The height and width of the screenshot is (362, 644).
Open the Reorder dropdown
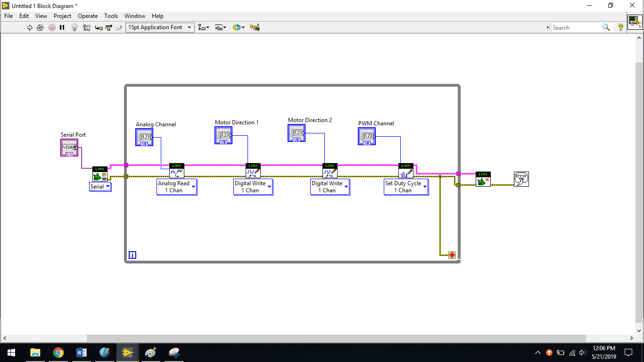click(x=239, y=27)
